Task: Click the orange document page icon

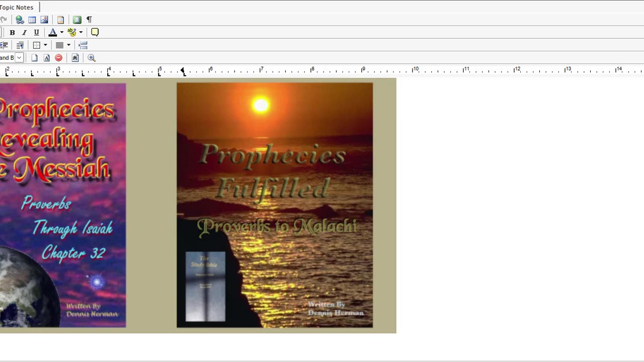Action: tap(60, 20)
